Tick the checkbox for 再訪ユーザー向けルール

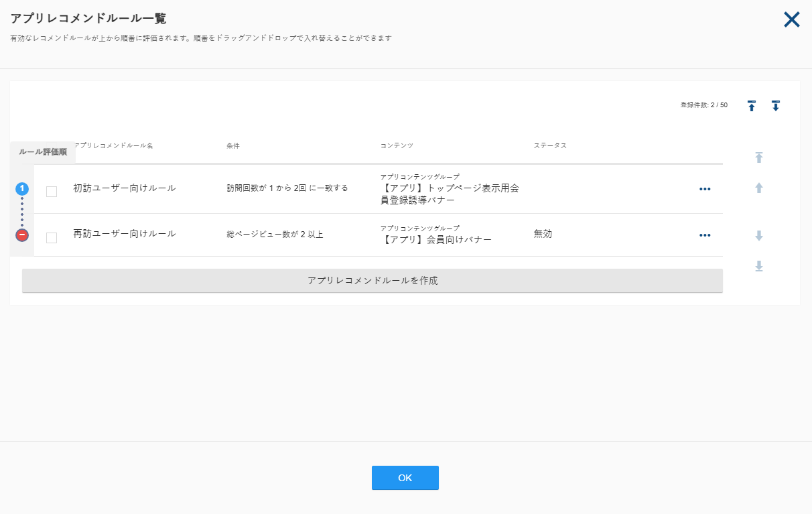(52, 238)
